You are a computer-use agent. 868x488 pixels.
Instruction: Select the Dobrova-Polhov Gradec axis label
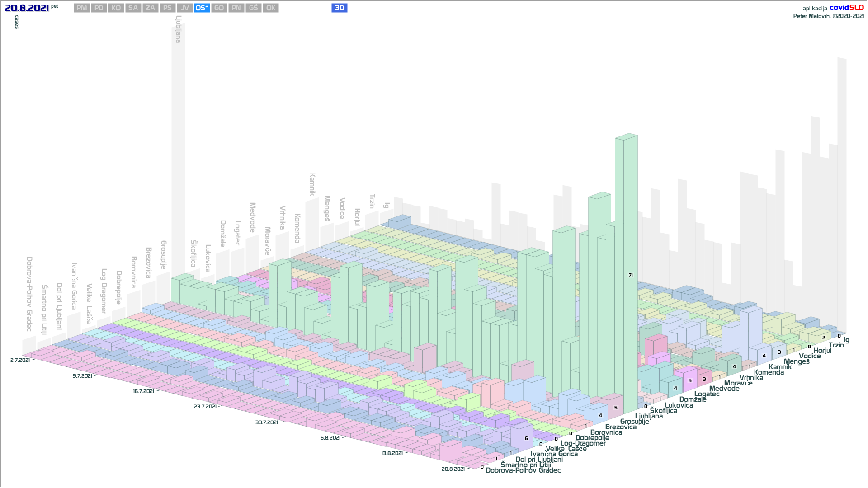523,470
